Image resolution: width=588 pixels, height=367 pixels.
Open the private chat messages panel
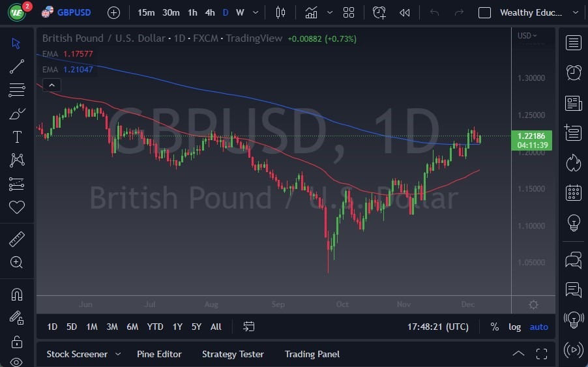click(574, 290)
